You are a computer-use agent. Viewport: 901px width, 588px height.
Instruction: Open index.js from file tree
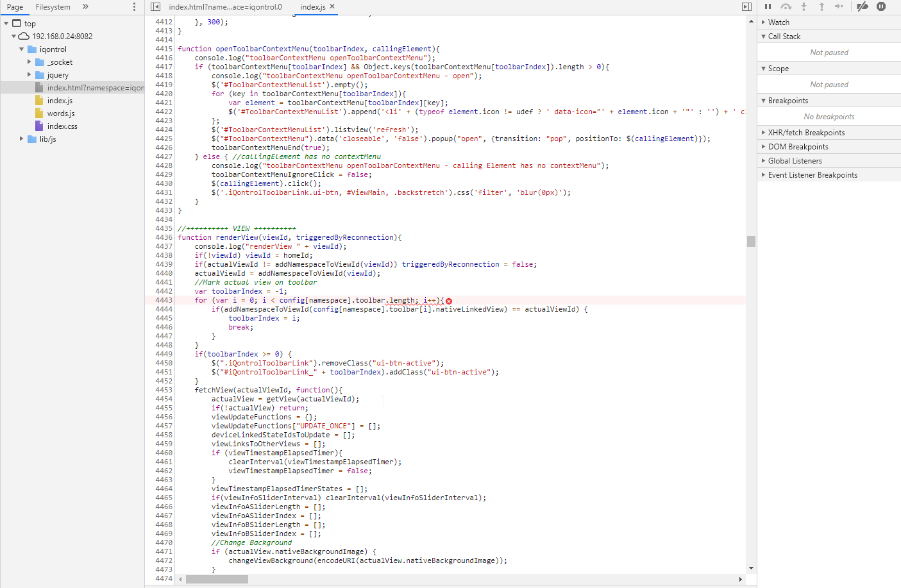(x=60, y=100)
